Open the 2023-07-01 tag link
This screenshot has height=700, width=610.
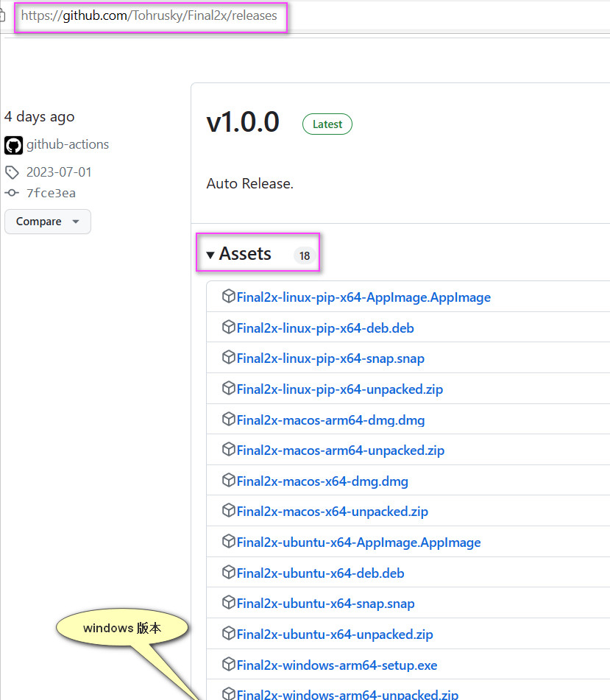point(59,172)
